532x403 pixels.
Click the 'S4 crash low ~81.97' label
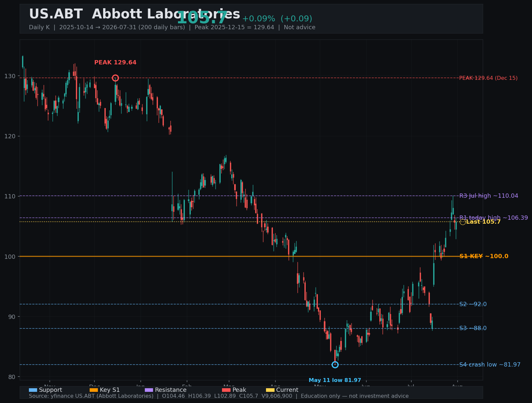(x=490, y=365)
